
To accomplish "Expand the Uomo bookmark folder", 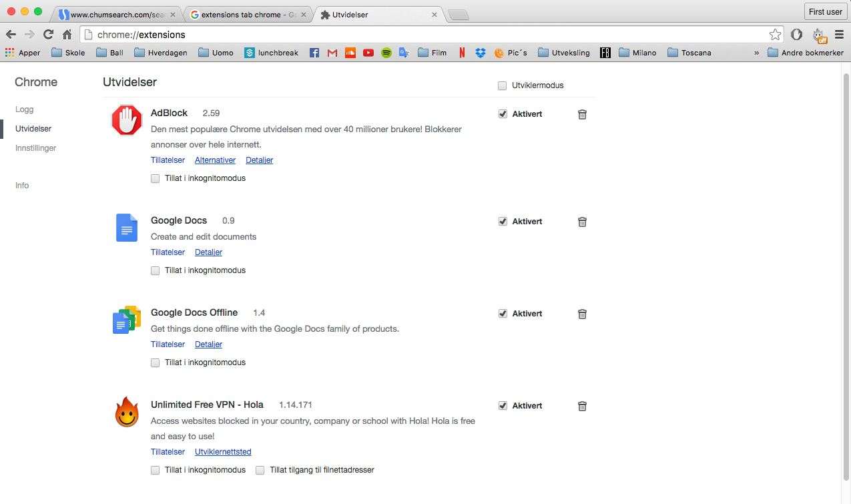I will pyautogui.click(x=216, y=53).
